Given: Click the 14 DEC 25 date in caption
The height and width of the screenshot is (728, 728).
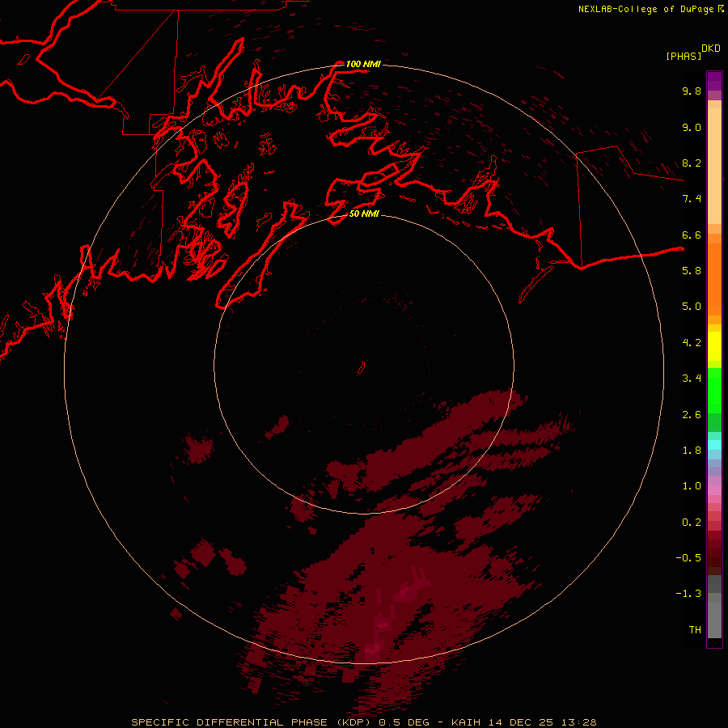Looking at the screenshot, I should (x=523, y=722).
